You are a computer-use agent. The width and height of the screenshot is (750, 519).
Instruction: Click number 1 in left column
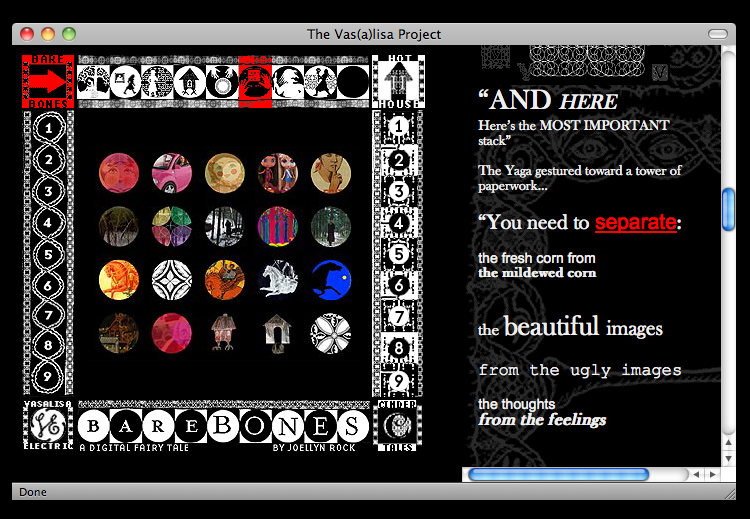click(50, 127)
